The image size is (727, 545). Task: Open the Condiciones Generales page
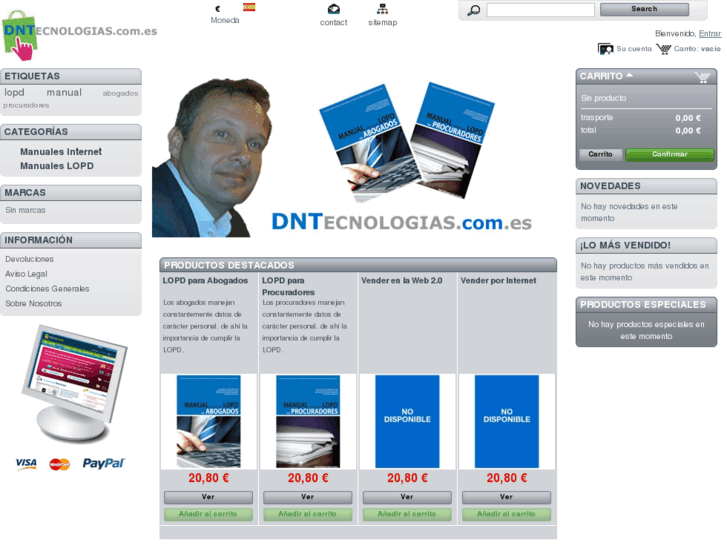(x=47, y=289)
